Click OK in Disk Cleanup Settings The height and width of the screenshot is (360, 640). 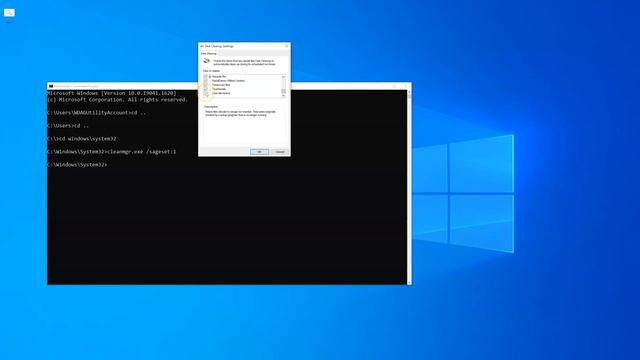tap(259, 152)
